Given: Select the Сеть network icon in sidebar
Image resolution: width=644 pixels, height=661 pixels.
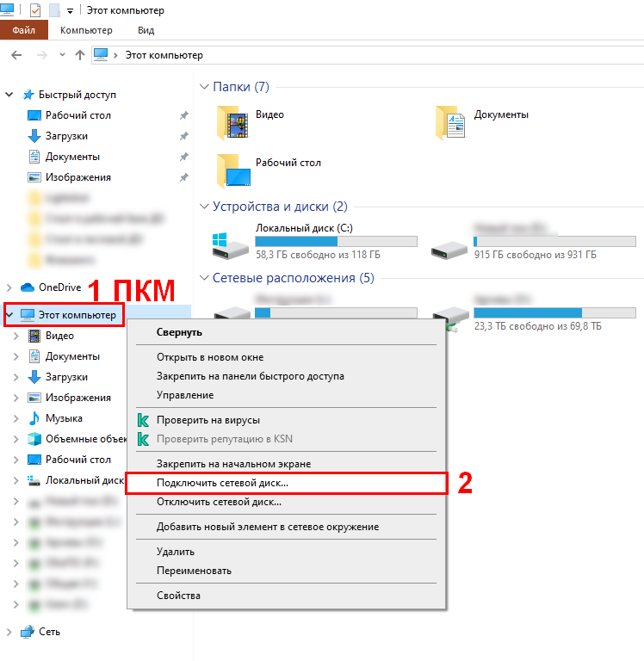Looking at the screenshot, I should [x=27, y=631].
